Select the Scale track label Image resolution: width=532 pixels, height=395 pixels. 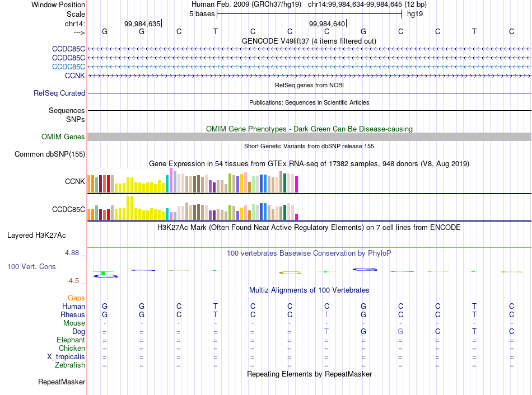click(76, 14)
